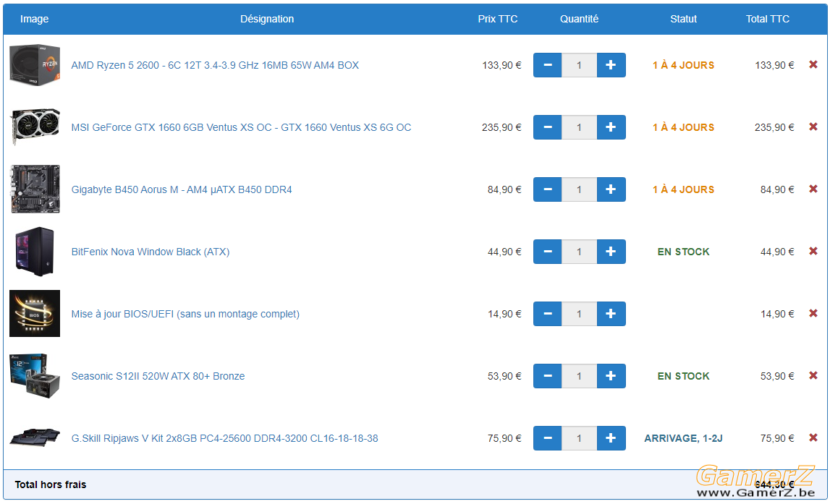This screenshot has height=504, width=830.
Task: View the BitFenix Nova Window Black page
Action: (151, 252)
